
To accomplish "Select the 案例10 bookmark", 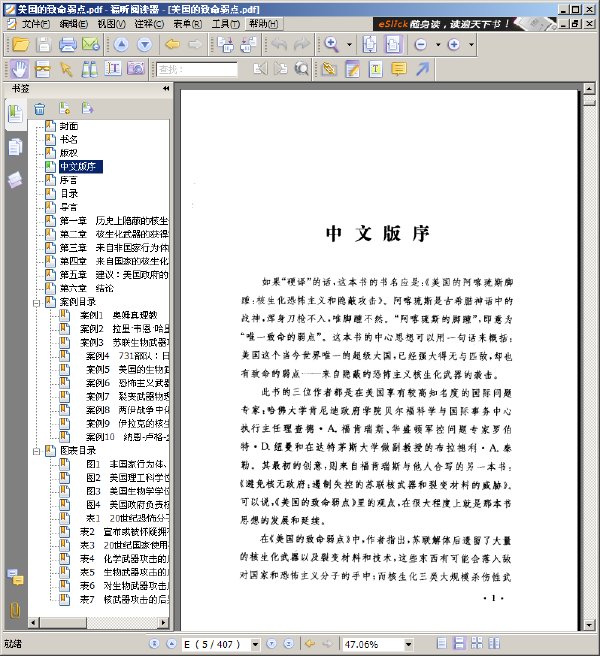I will click(x=127, y=437).
